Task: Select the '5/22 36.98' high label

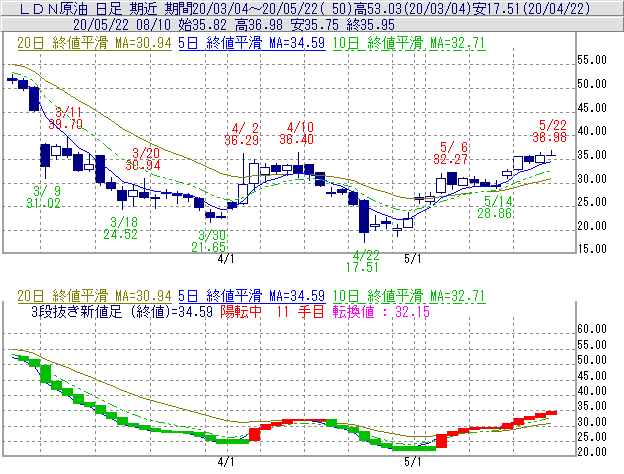Action: (x=550, y=131)
